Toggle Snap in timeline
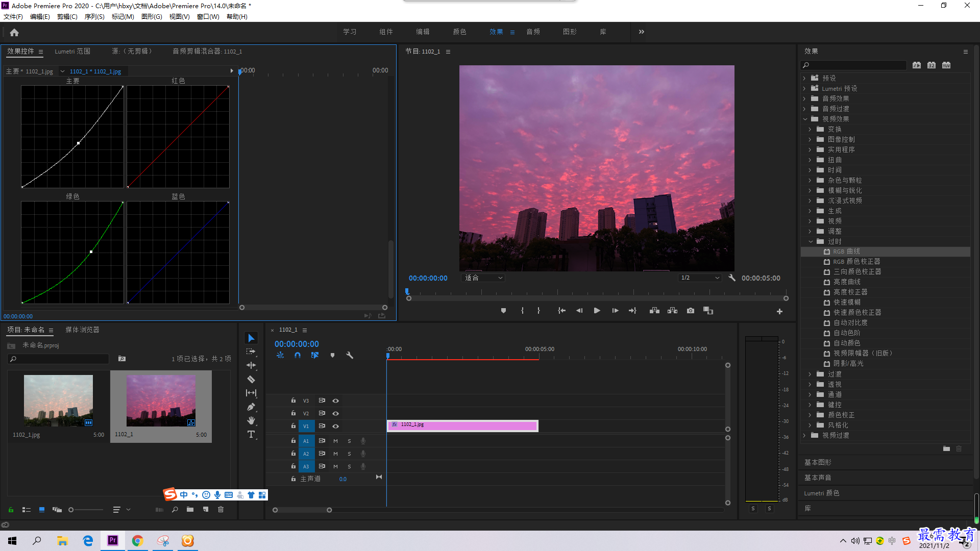Viewport: 980px width, 551px height. 298,355
